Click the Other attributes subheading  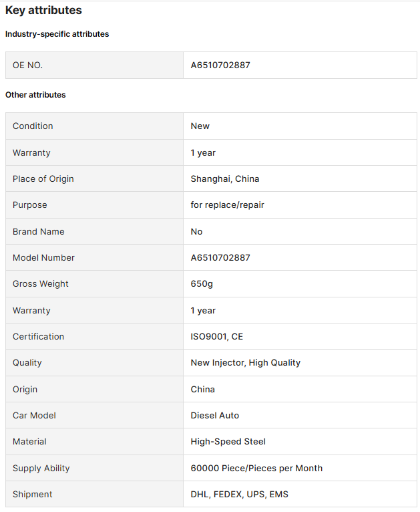tap(35, 95)
